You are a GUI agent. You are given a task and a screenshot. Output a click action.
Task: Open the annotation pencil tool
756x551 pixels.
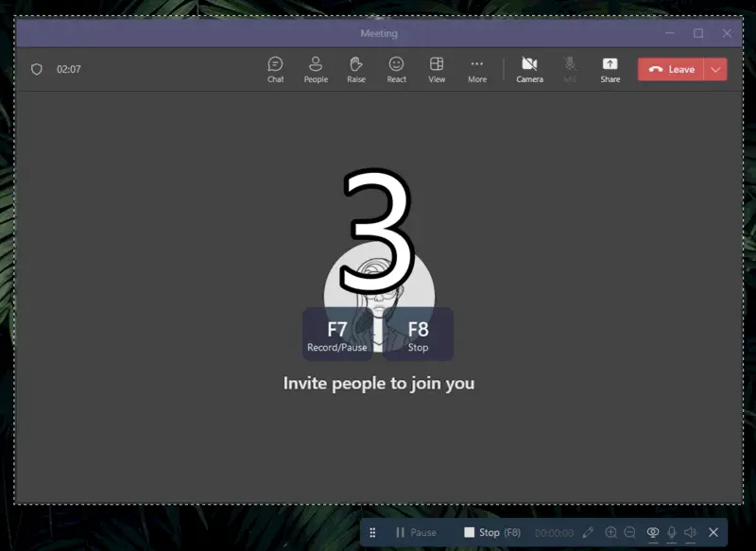(x=588, y=532)
